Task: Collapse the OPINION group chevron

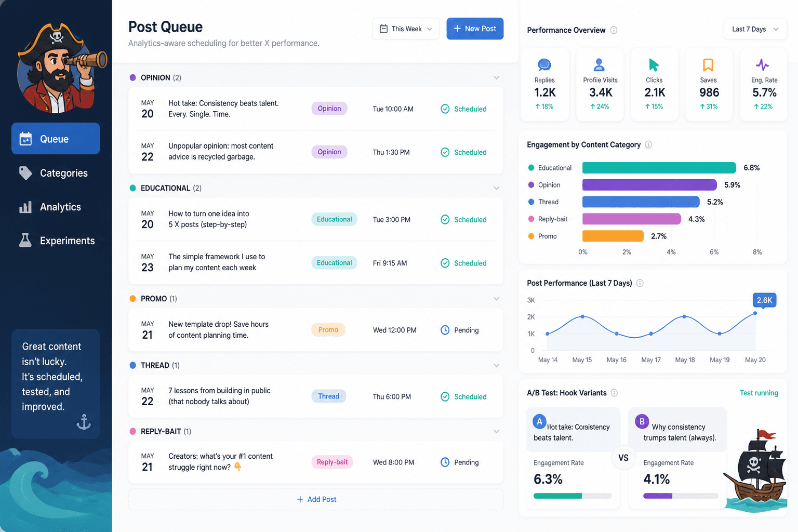Action: tap(496, 77)
